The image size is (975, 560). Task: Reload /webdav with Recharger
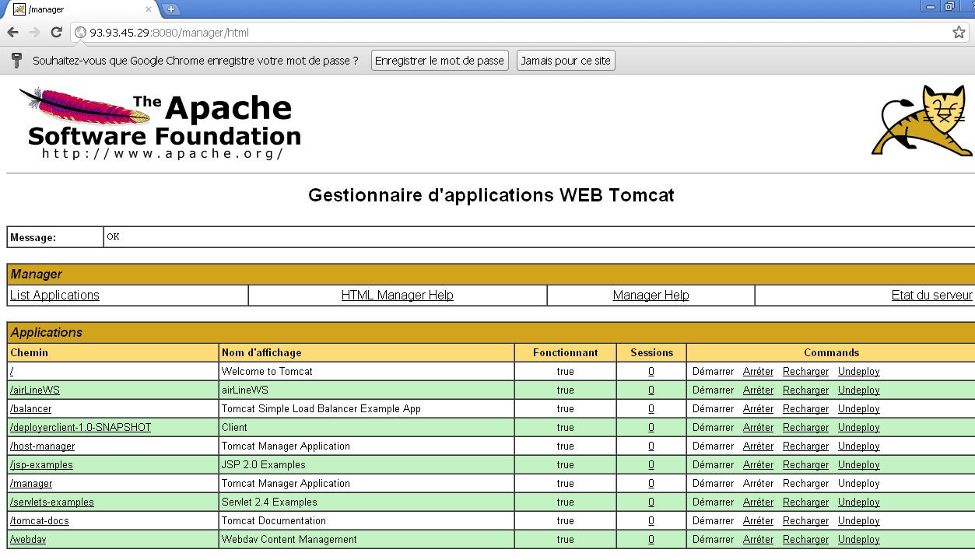[805, 540]
